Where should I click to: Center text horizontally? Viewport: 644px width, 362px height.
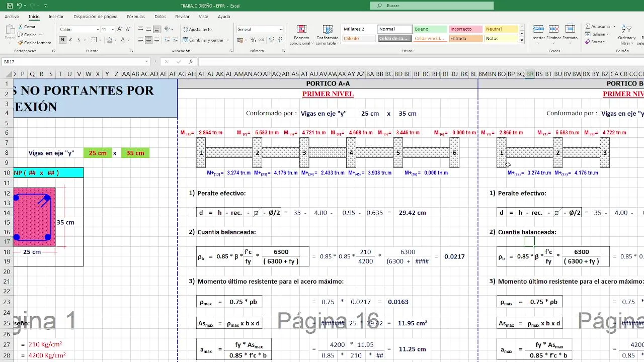[x=148, y=40]
